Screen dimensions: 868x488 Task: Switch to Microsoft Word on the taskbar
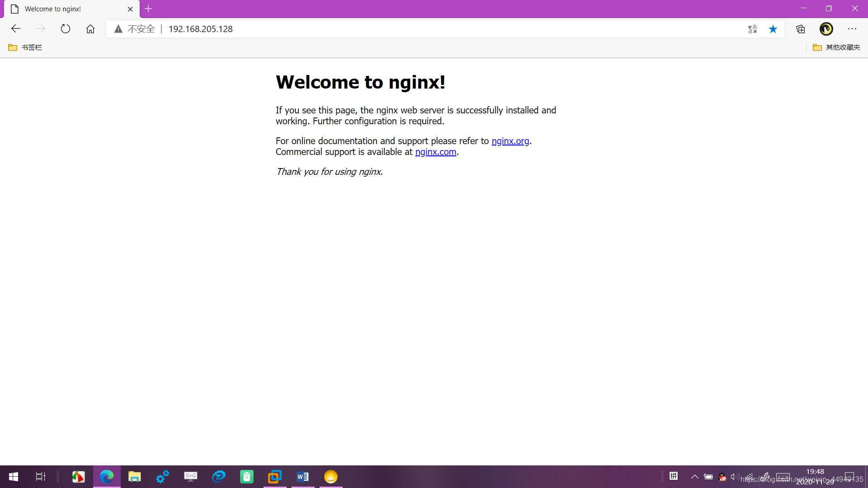[x=303, y=477]
